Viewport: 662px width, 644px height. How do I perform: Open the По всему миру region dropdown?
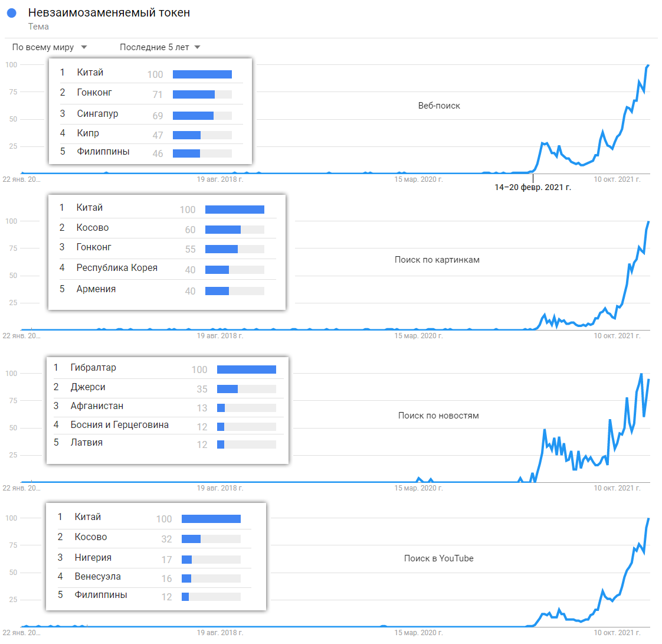tap(50, 47)
